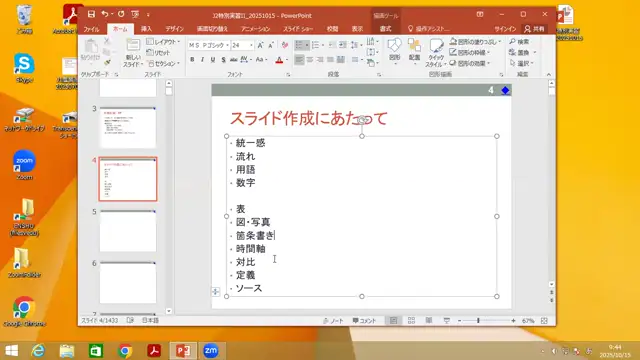
Task: Click サインイン to sign in
Action: 505,29
